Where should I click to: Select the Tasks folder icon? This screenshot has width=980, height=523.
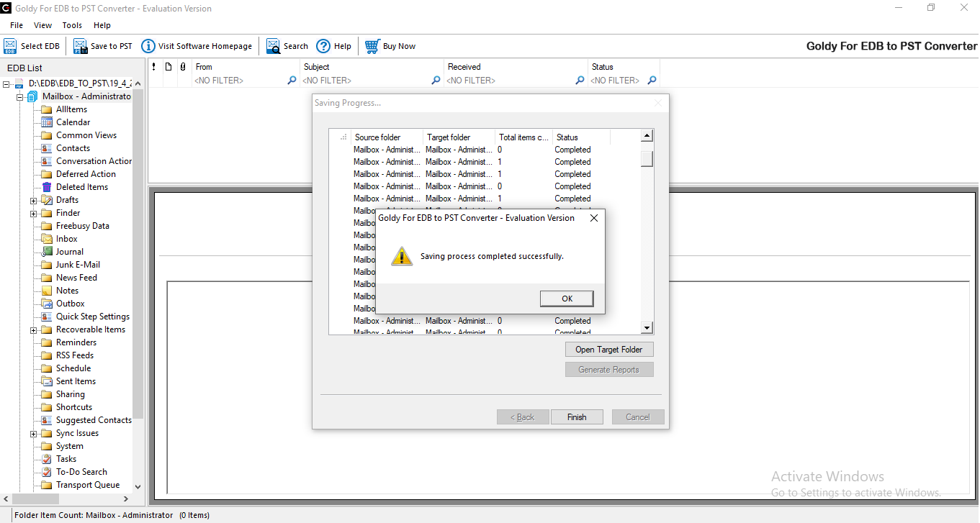point(47,459)
